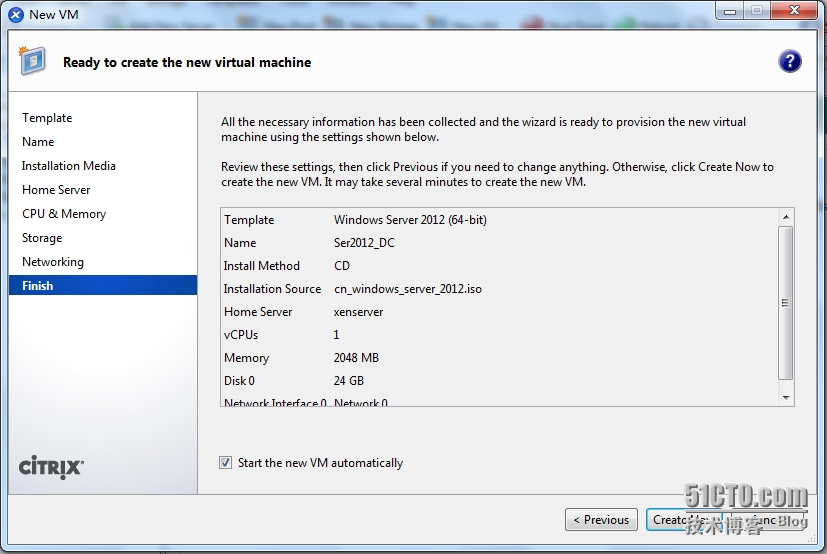
Task: Click the Citrix logo in sidebar
Action: point(51,467)
